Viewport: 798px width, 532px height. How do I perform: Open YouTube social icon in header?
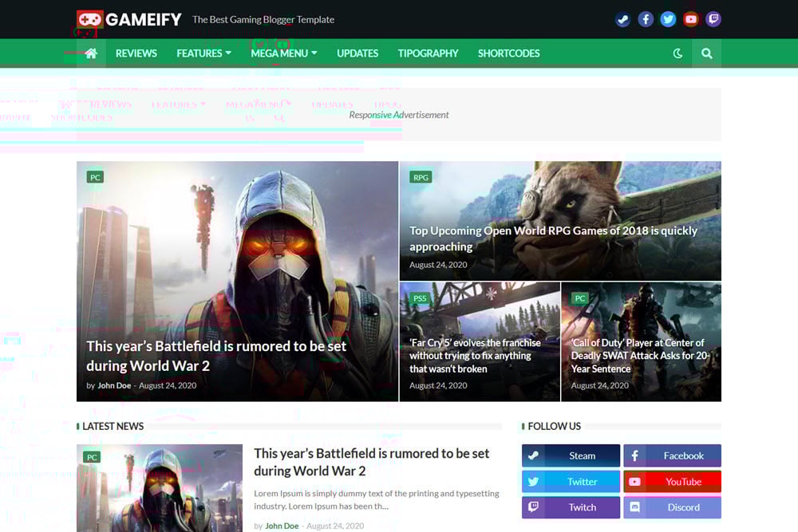click(x=690, y=19)
